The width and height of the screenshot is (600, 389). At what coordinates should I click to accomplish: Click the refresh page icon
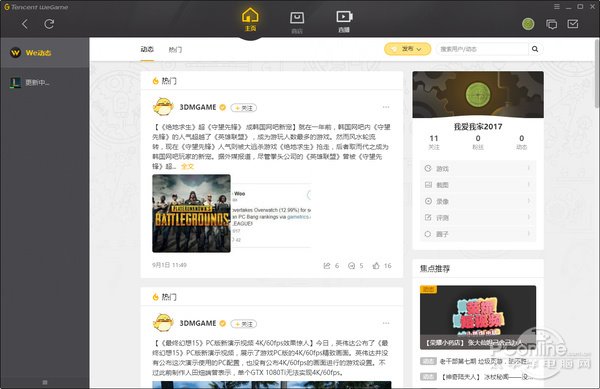(x=49, y=24)
